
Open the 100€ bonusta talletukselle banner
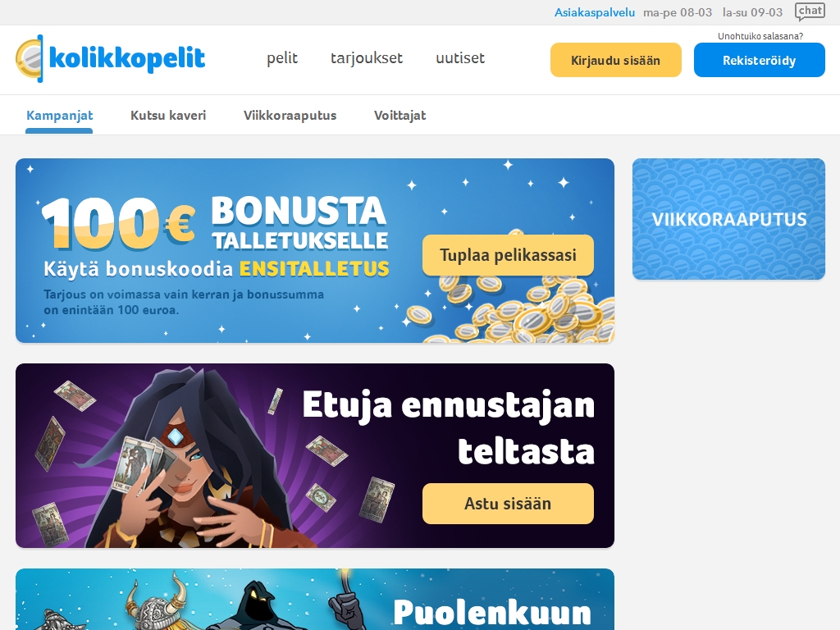tap(315, 250)
